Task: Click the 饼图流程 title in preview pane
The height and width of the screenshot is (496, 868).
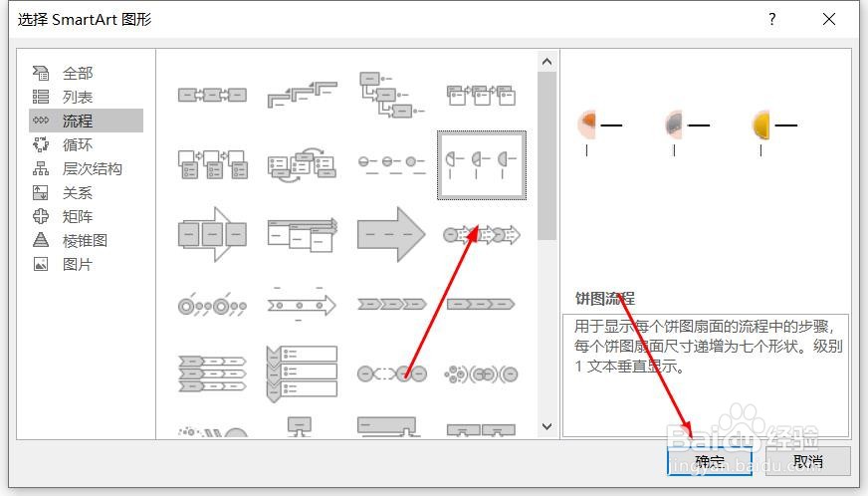Action: click(604, 298)
